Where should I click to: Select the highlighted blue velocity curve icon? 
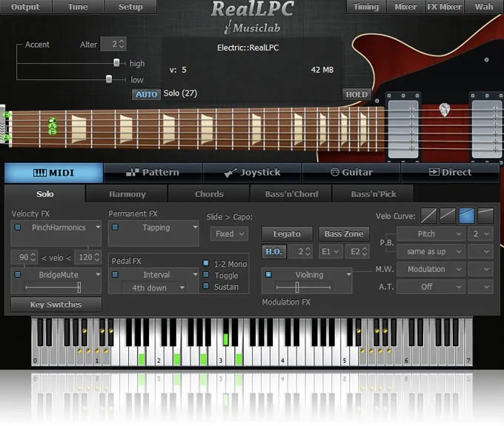467,216
